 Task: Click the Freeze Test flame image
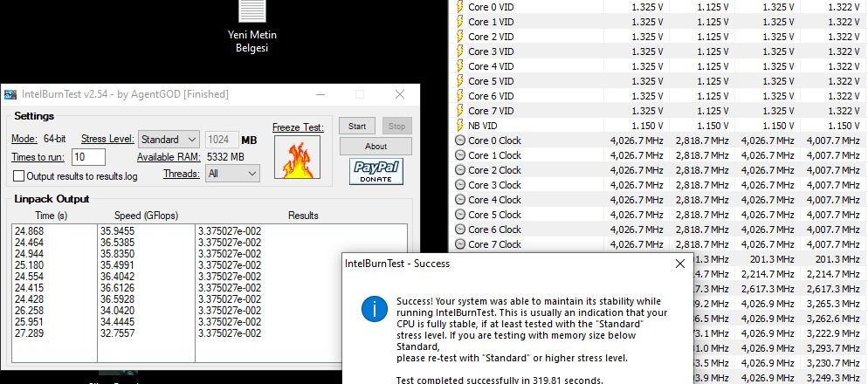(x=297, y=158)
